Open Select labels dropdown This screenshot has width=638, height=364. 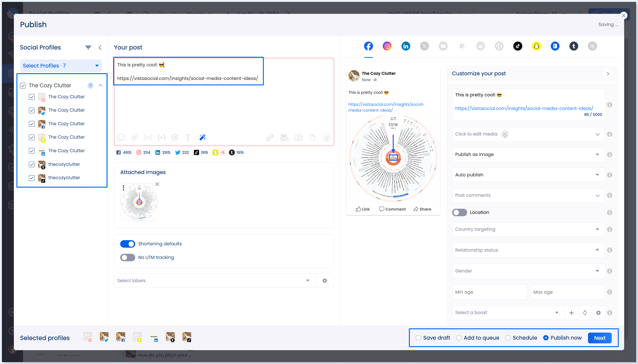point(215,281)
